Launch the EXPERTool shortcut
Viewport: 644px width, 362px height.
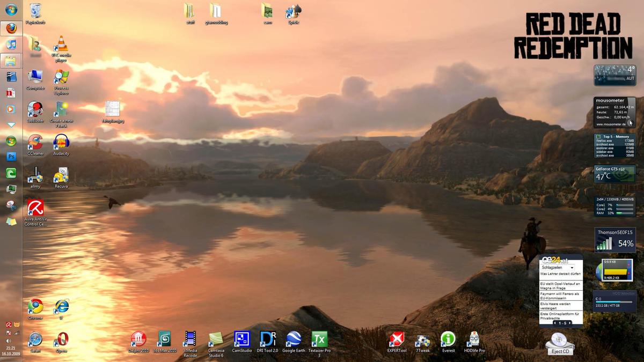point(397,342)
